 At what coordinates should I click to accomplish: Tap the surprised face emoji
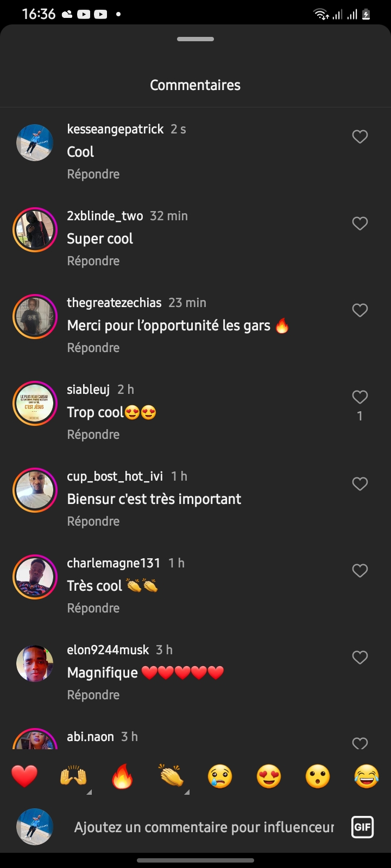pos(318,776)
